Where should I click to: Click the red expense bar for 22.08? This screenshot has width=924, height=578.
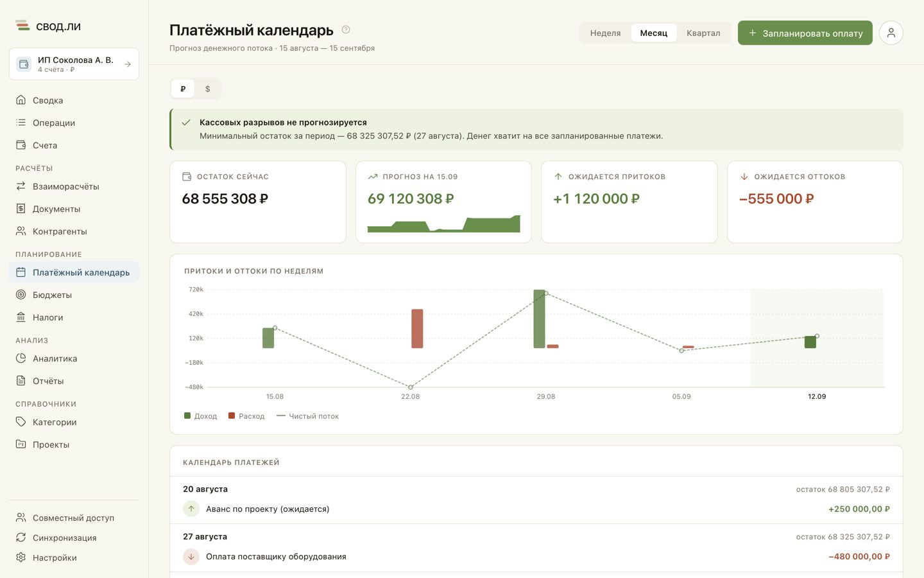(x=417, y=329)
